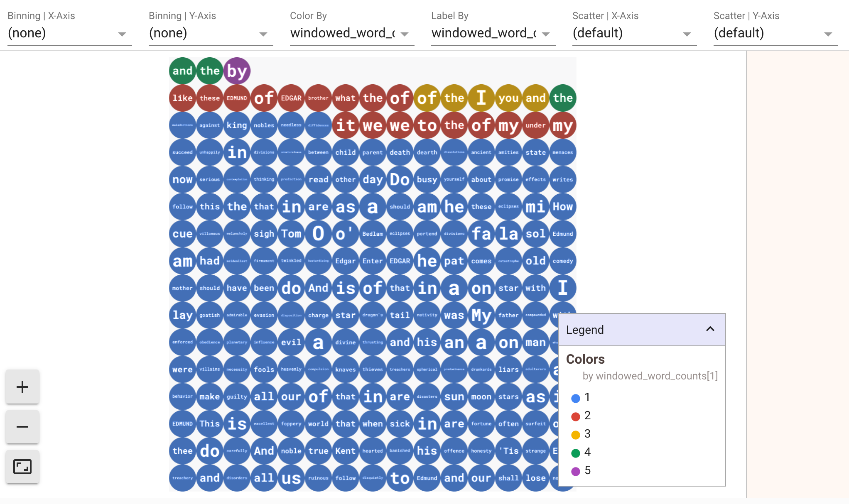Click the zoom out (-) button
This screenshot has width=849, height=504.
22,427
